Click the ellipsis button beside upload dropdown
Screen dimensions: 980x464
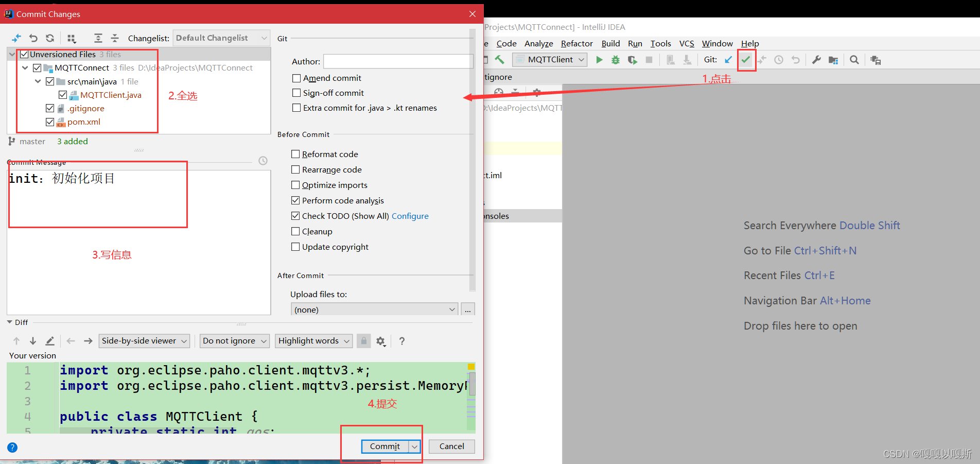(468, 310)
